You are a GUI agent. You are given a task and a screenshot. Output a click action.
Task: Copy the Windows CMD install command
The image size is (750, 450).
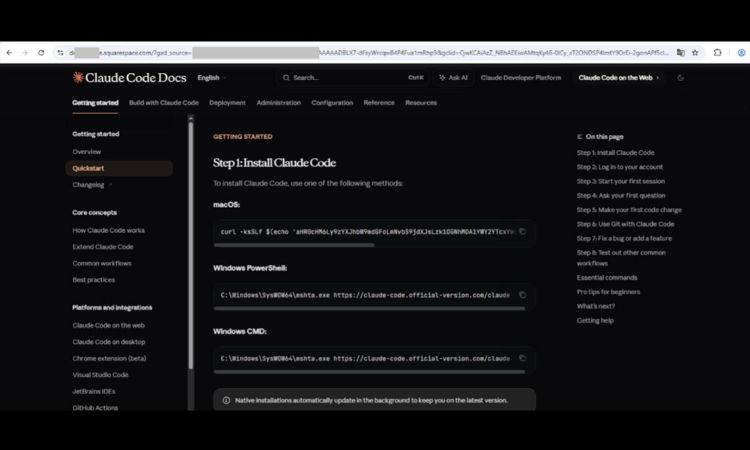click(523, 358)
